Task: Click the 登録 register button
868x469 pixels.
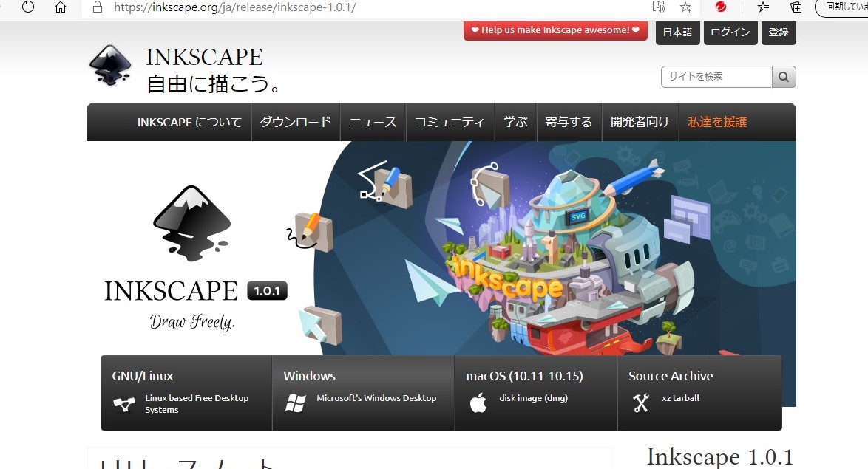Action: [x=779, y=32]
